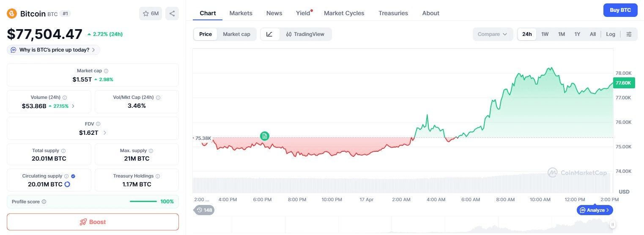Switch to Market Cycles tab
This screenshot has width=644, height=235.
344,13
